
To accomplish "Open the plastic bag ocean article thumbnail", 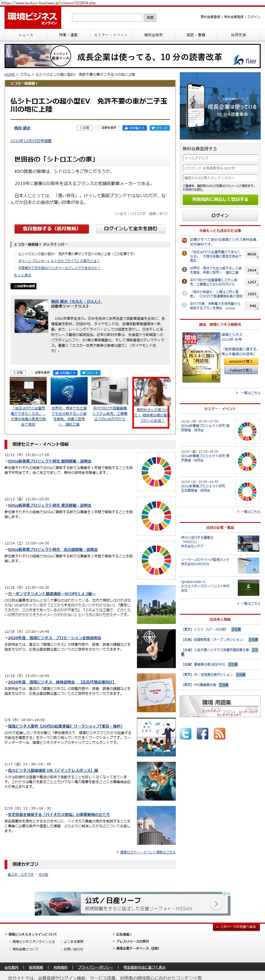I will point(69,391).
